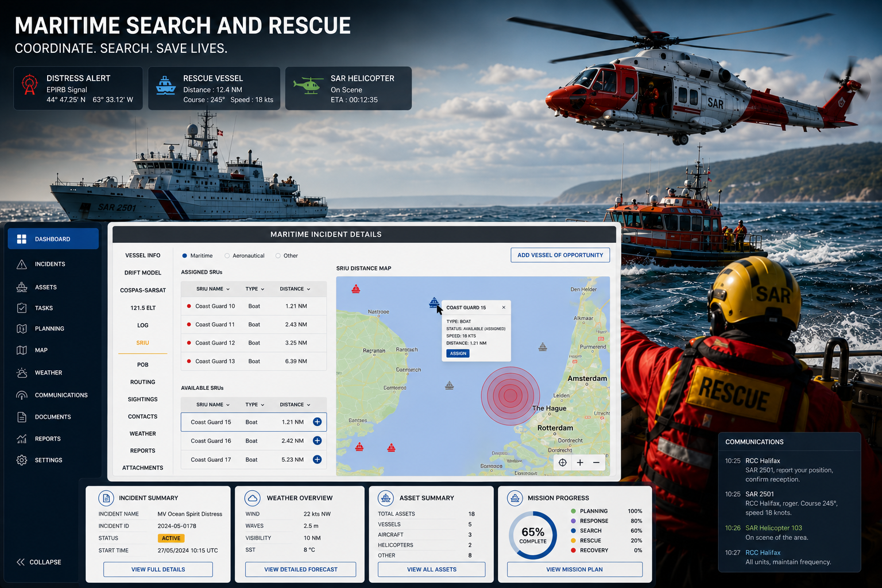Close the Coast Guard 15 map popup

tap(504, 307)
